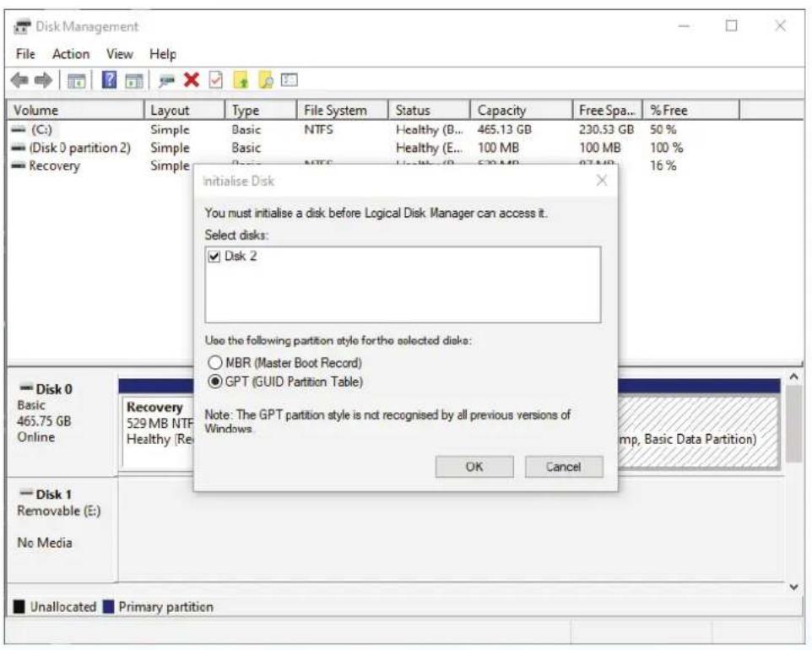Sort by the Type column header
The image size is (812, 650).
pyautogui.click(x=261, y=111)
